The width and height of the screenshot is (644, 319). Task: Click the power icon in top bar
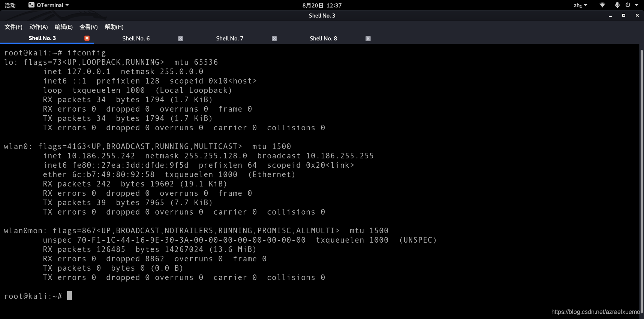click(x=628, y=5)
